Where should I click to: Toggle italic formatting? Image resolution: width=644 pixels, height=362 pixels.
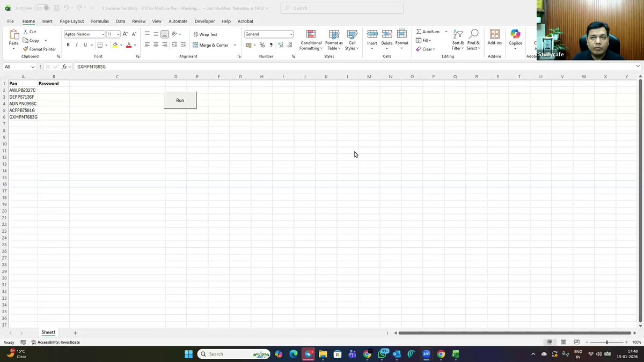coord(77,45)
